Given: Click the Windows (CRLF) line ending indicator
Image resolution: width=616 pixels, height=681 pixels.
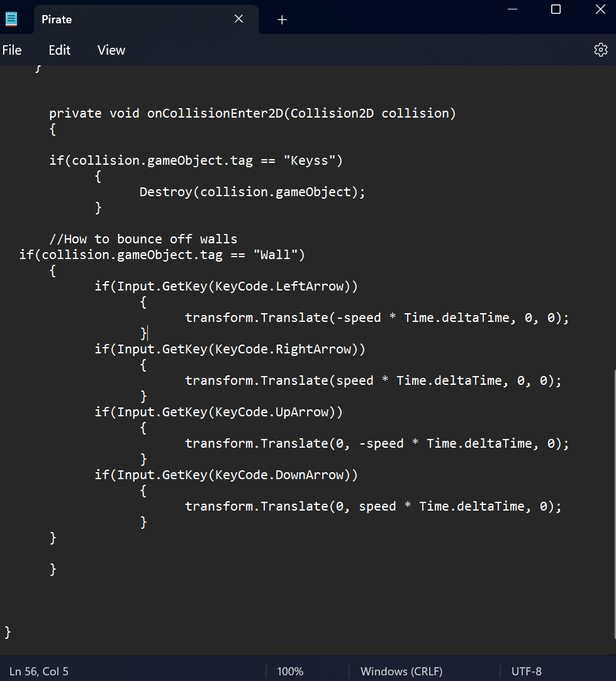Looking at the screenshot, I should tap(401, 672).
